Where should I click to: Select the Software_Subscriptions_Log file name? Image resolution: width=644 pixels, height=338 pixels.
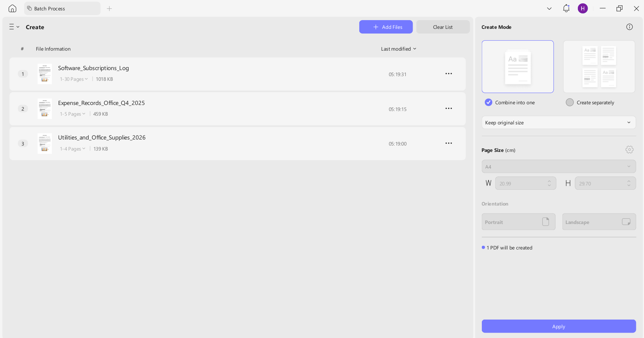[93, 68]
